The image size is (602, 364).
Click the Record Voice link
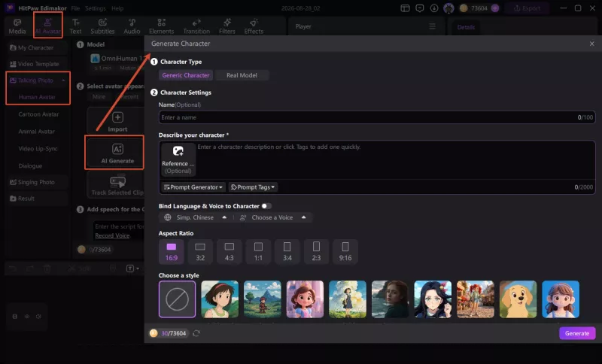click(x=112, y=235)
